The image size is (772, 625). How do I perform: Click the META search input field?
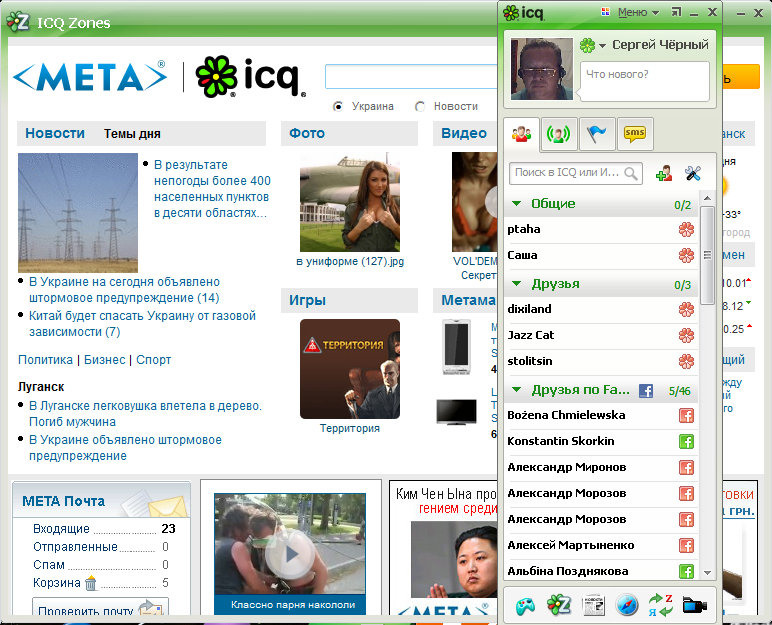[411, 76]
